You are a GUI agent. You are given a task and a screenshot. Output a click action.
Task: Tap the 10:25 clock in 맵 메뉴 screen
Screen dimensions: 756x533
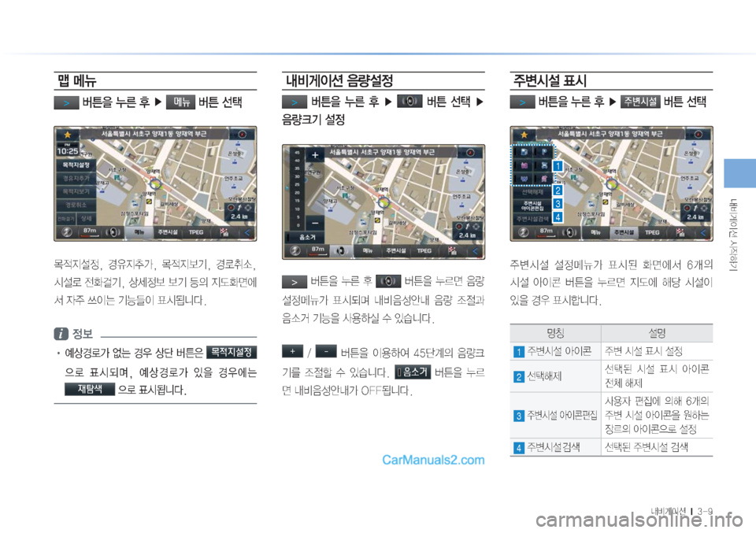(x=68, y=150)
